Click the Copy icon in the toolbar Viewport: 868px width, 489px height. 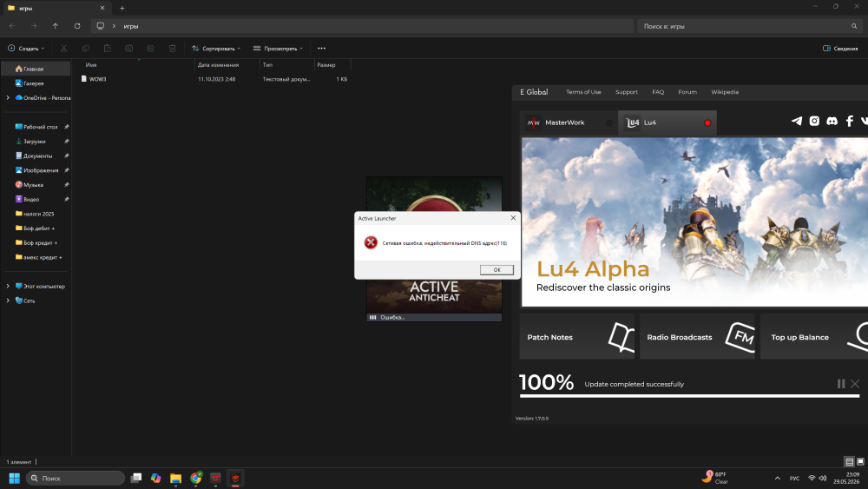point(85,48)
